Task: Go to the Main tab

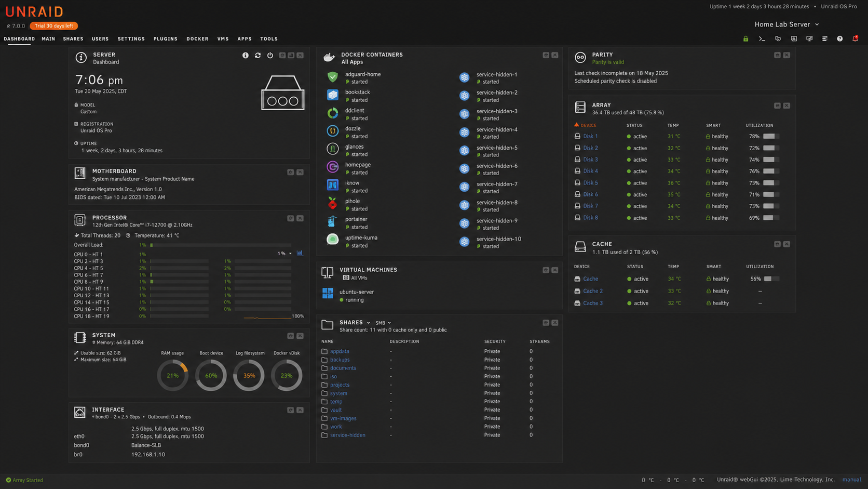Action: click(48, 39)
